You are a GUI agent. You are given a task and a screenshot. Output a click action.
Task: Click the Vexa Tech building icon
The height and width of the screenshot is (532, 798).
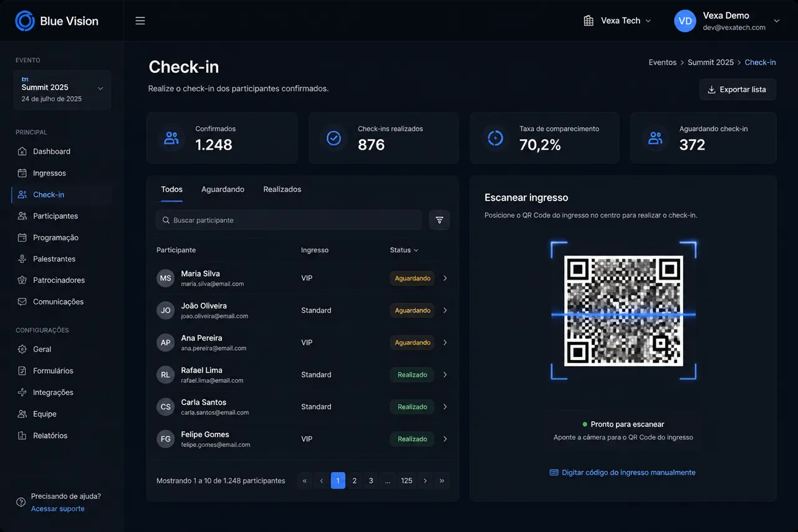click(589, 21)
